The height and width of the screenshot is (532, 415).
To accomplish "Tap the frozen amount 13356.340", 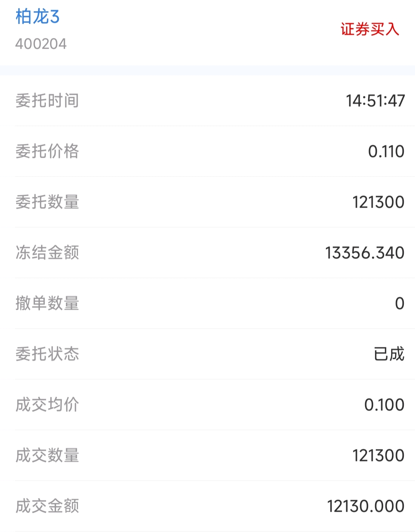I will pos(365,253).
